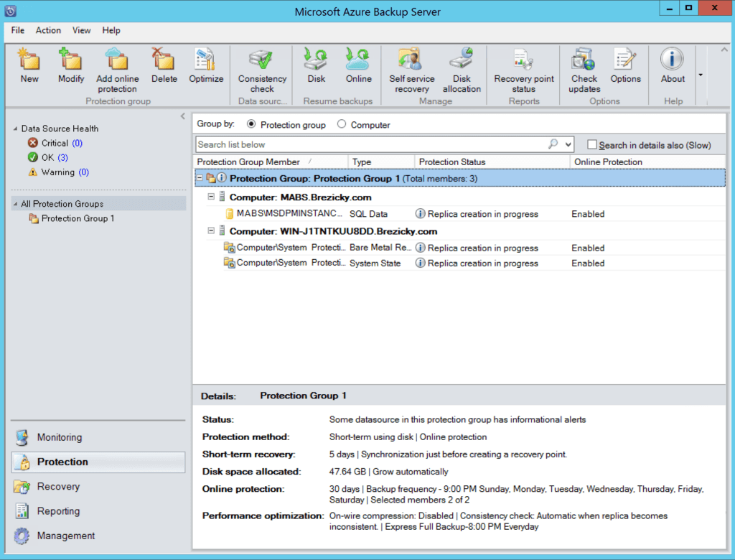Enable Search in details also (Slow)
The image size is (735, 560).
coord(592,145)
